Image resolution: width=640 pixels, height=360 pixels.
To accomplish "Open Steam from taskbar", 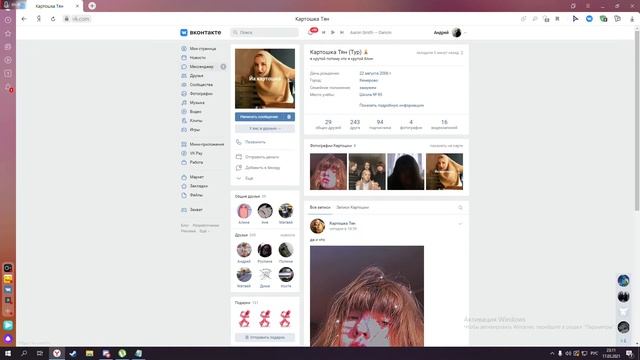I will [73, 353].
